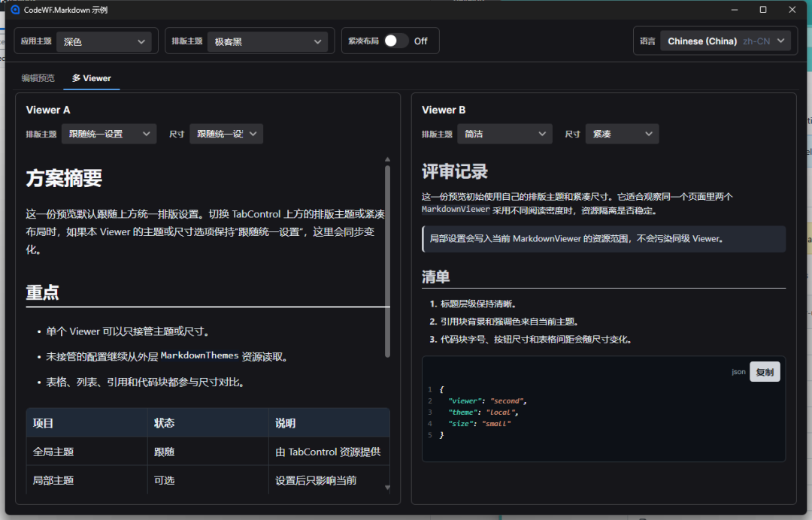Click the Viewer A panel title
Screen dimensions: 812x520
pyautogui.click(x=48, y=110)
